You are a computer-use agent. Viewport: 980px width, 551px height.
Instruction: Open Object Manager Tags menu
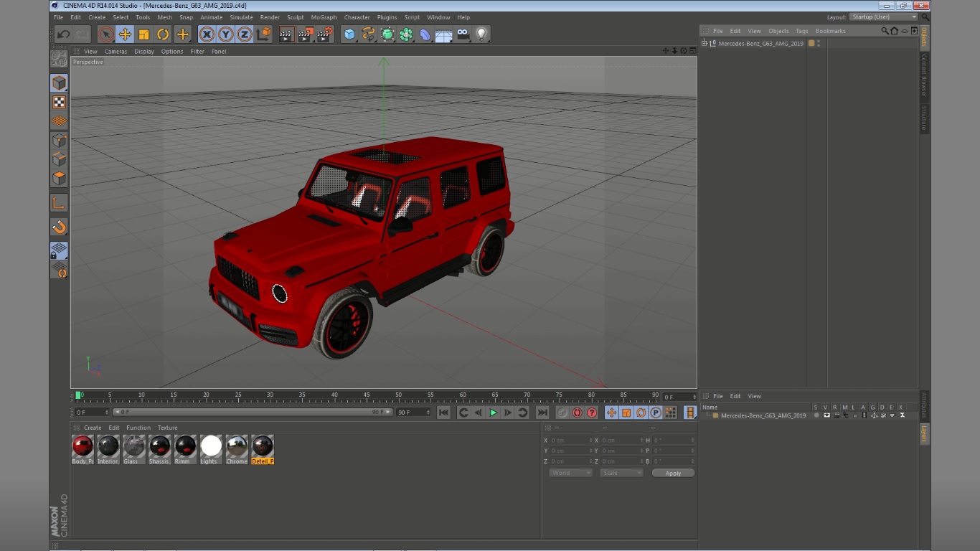802,31
